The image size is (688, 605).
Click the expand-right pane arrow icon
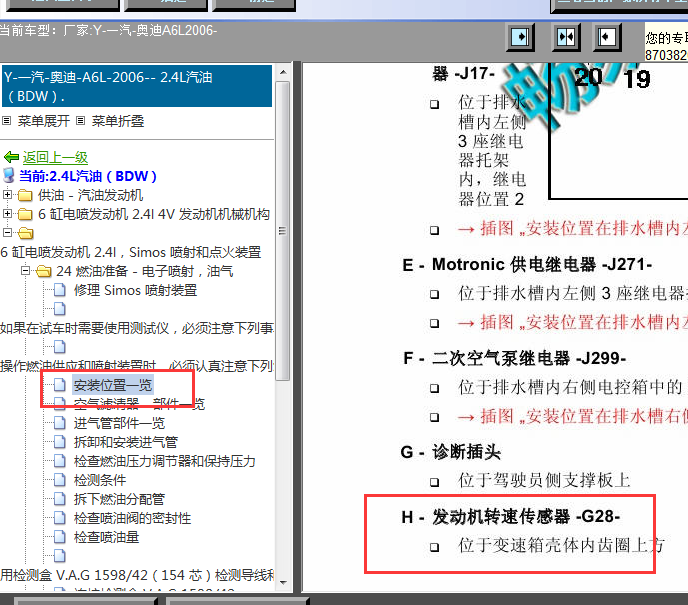click(x=520, y=37)
